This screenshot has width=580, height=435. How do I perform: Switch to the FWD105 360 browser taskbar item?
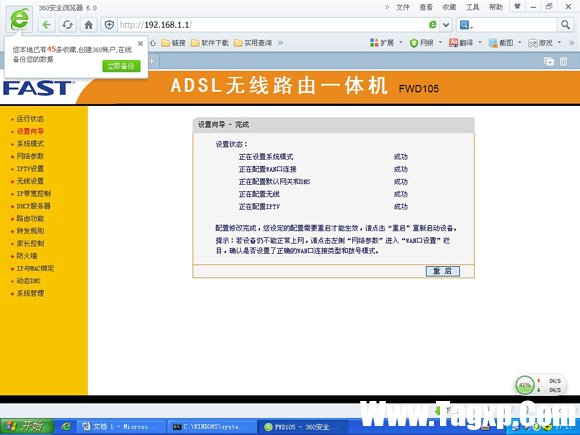point(303,426)
